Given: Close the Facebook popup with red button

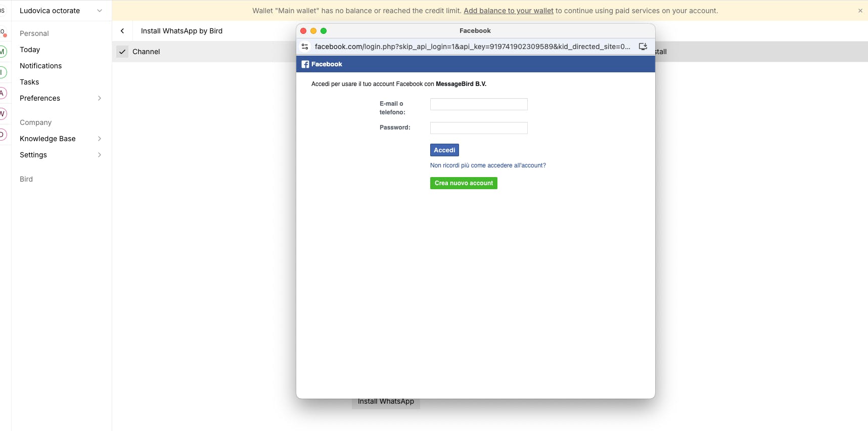Looking at the screenshot, I should pyautogui.click(x=303, y=31).
